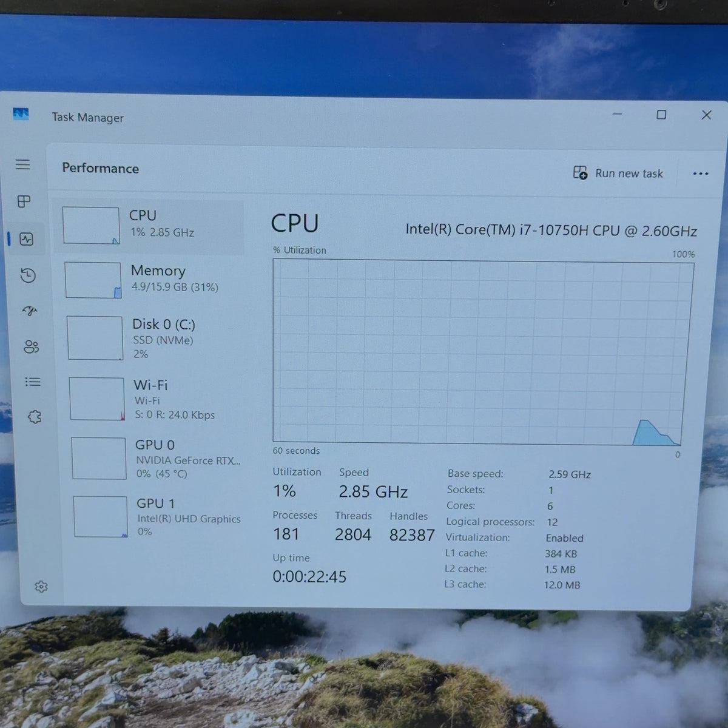Open the Users page icon
Image resolution: width=728 pixels, height=728 pixels.
point(32,346)
